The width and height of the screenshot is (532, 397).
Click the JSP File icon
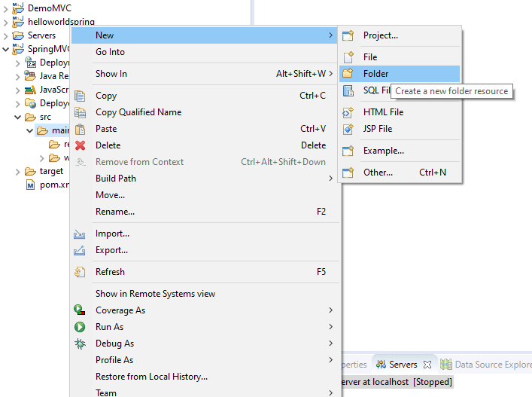pos(348,129)
